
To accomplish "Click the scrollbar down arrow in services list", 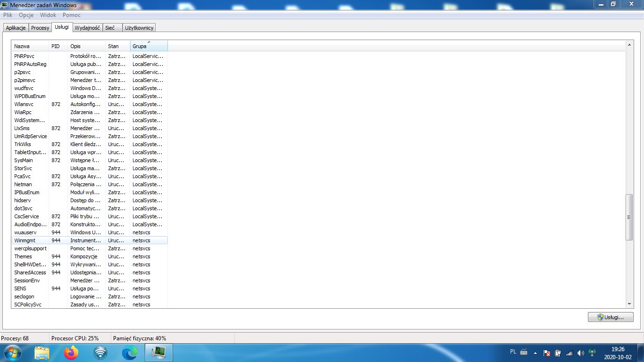I will pos(629,304).
